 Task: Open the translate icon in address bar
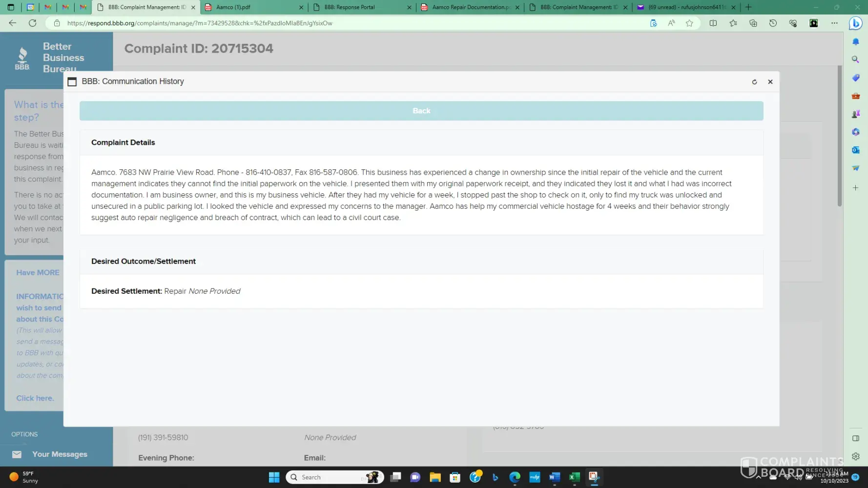(x=653, y=23)
